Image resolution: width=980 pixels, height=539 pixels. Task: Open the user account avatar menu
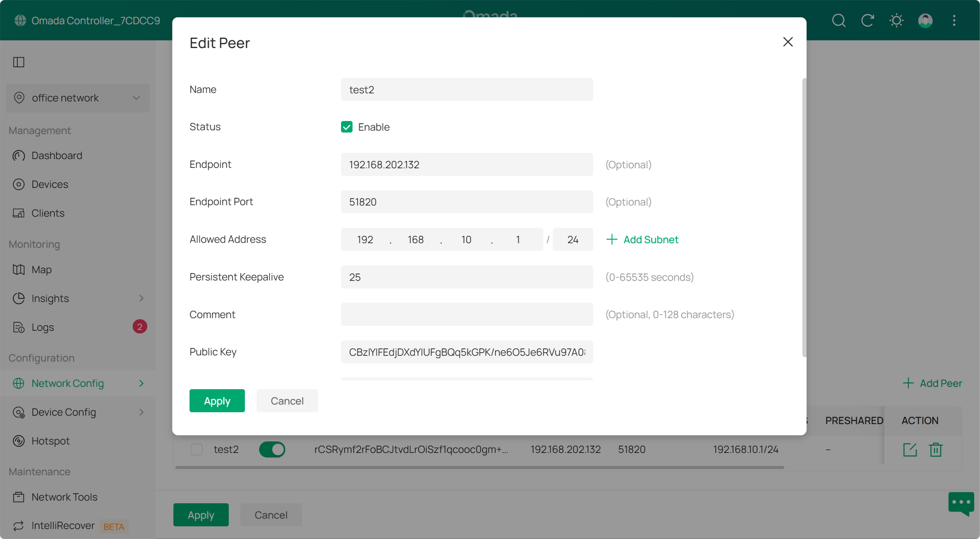coord(925,20)
